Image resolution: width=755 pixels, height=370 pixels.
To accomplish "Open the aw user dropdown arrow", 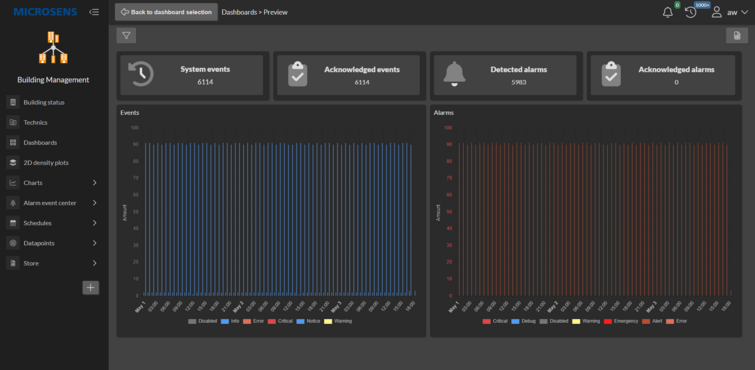I will (x=745, y=13).
